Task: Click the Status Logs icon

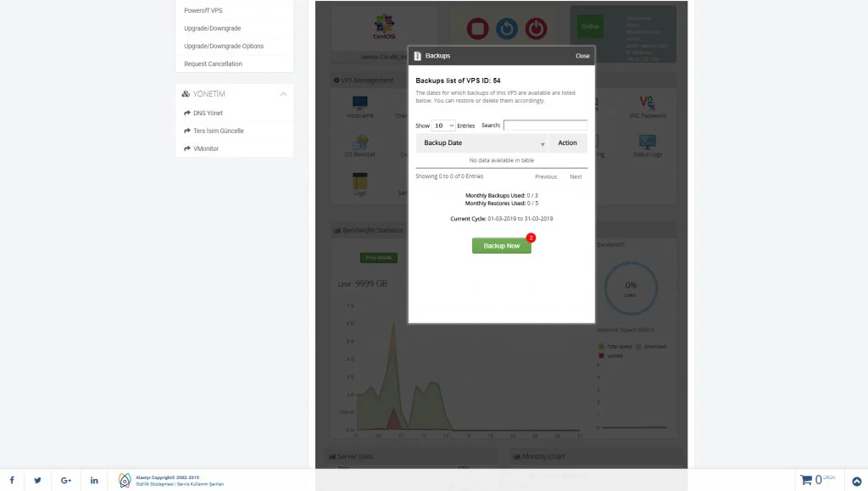Action: pyautogui.click(x=648, y=142)
